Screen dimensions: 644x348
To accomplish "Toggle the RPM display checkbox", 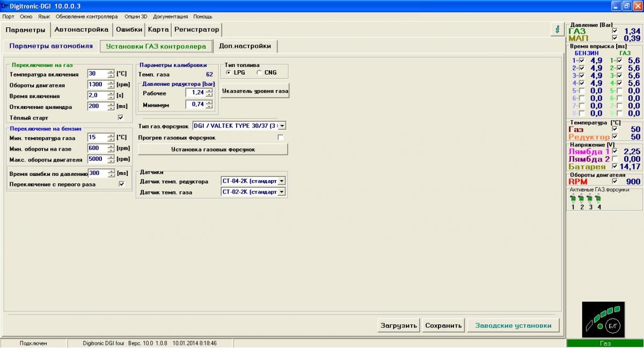I will pos(615,182).
